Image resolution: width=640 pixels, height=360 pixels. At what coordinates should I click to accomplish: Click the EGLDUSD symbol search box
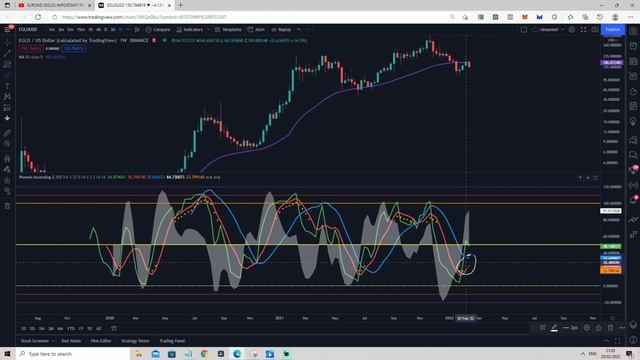tap(29, 29)
